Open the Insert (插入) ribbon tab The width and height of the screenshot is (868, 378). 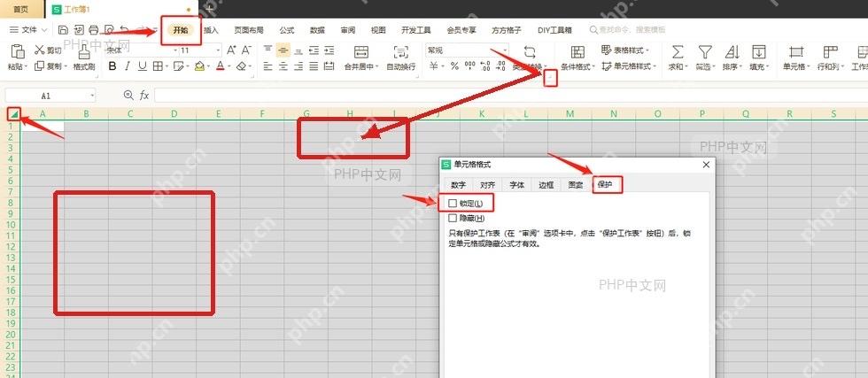click(211, 30)
